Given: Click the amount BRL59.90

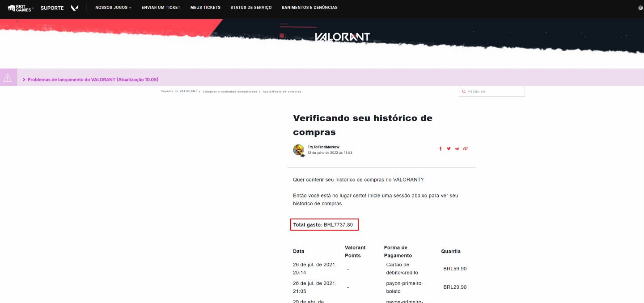Looking at the screenshot, I should tap(455, 269).
